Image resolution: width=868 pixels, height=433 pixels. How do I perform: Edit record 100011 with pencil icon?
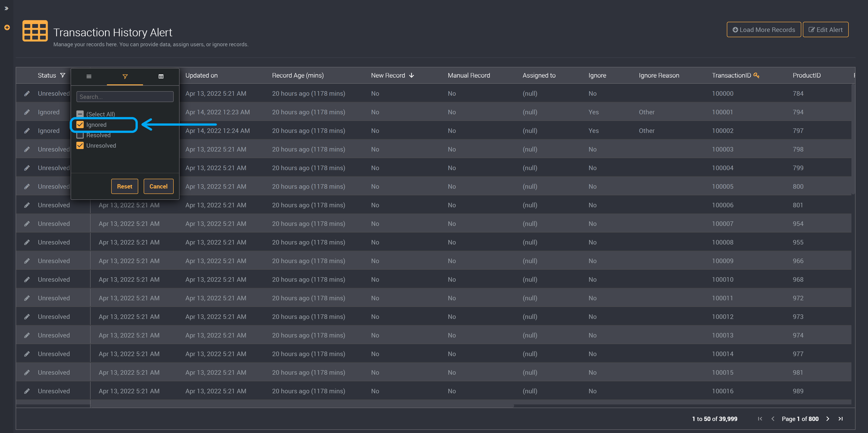click(x=27, y=298)
